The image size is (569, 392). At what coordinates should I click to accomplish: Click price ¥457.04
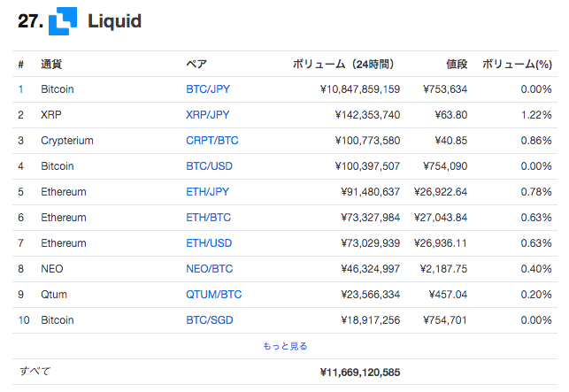(x=448, y=295)
